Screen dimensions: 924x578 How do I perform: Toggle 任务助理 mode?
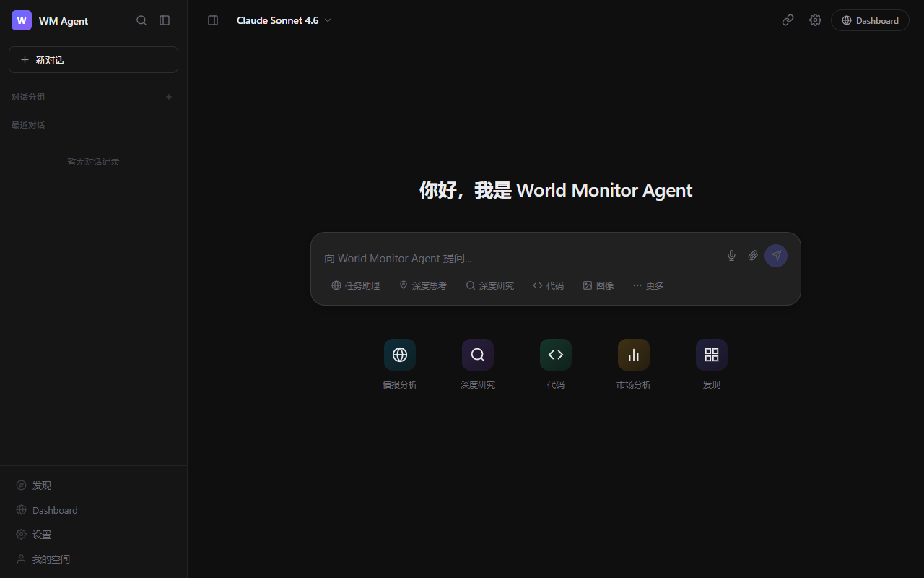(x=355, y=285)
